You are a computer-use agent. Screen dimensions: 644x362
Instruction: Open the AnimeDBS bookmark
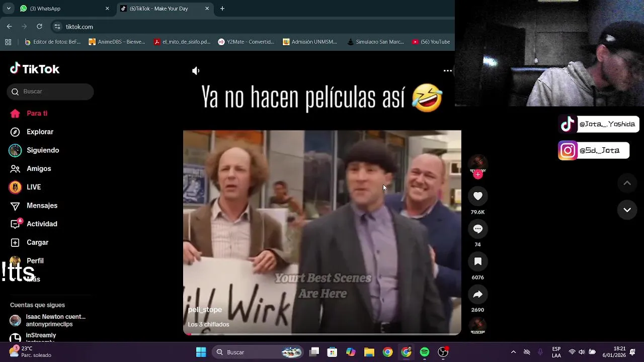pyautogui.click(x=117, y=42)
